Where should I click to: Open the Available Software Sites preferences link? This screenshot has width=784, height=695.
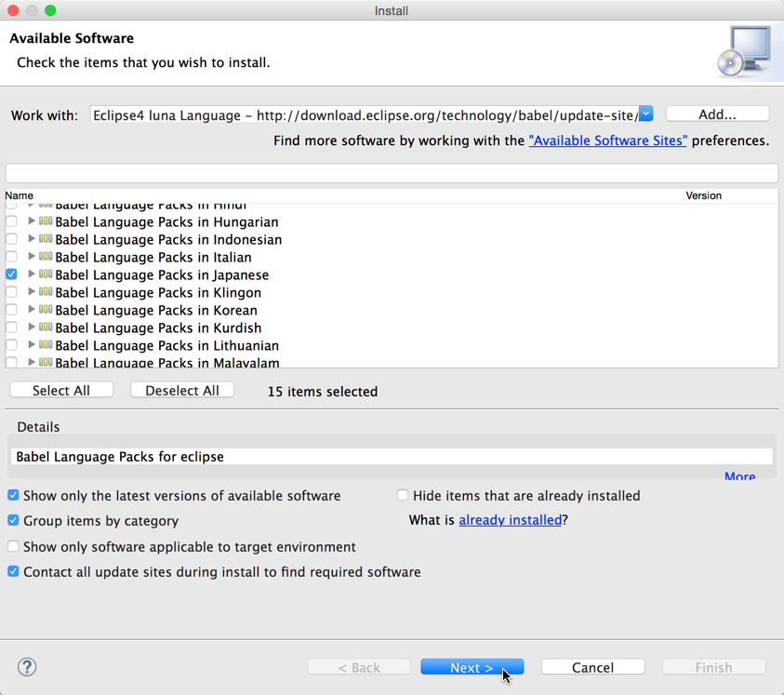pyautogui.click(x=608, y=140)
